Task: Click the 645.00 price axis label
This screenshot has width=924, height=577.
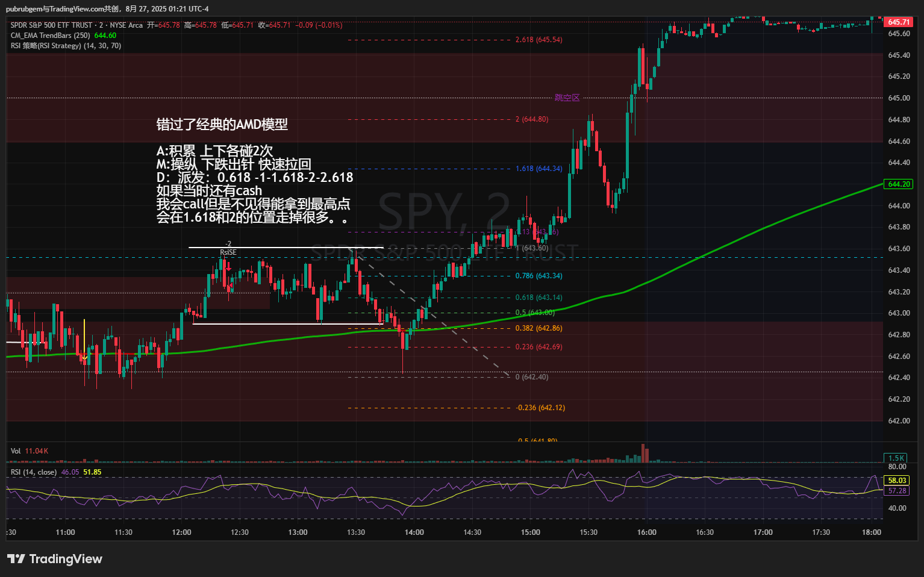Action: 899,98
